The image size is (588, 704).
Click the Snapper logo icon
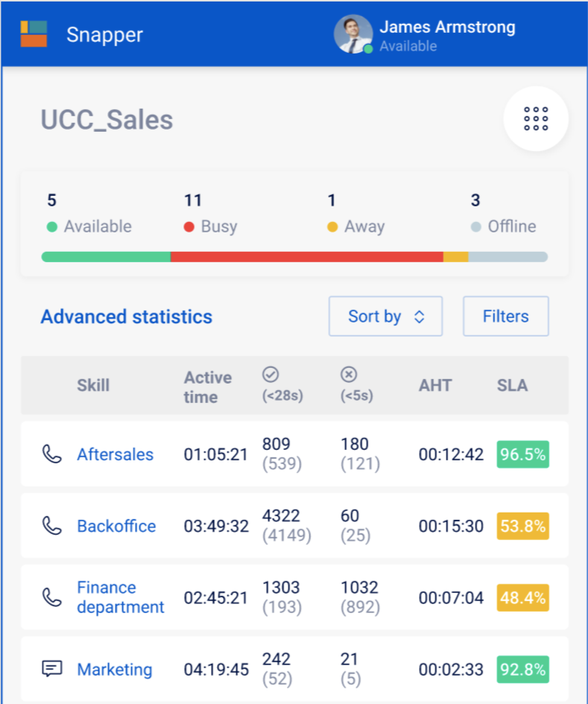(x=34, y=34)
